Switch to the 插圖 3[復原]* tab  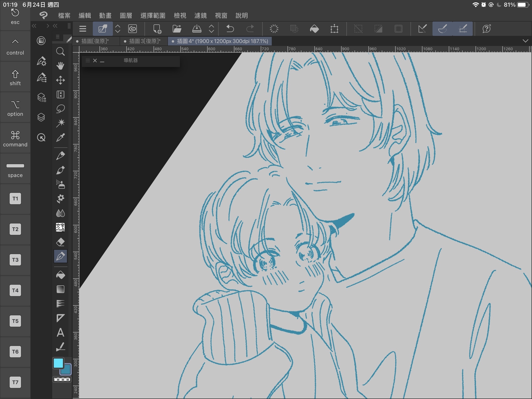point(144,41)
